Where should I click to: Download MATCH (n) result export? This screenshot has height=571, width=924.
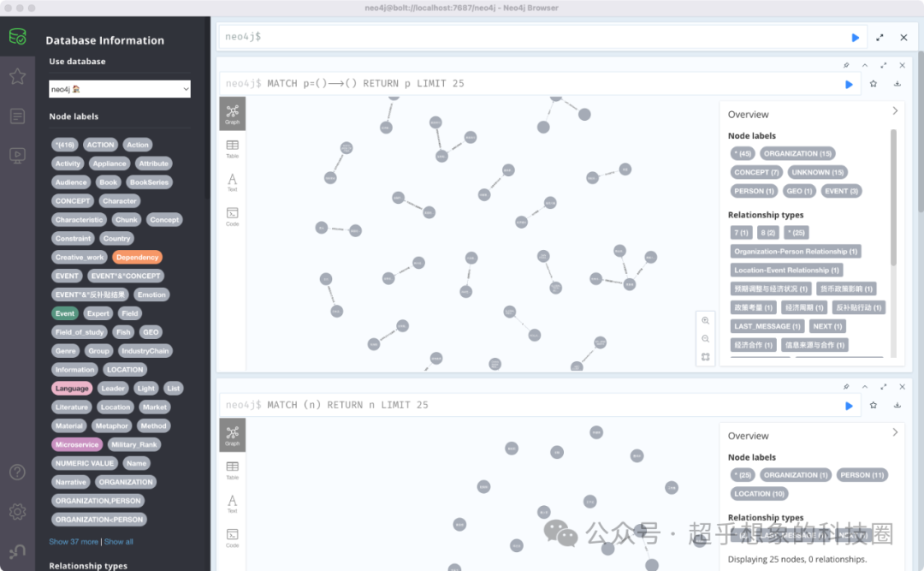(897, 405)
